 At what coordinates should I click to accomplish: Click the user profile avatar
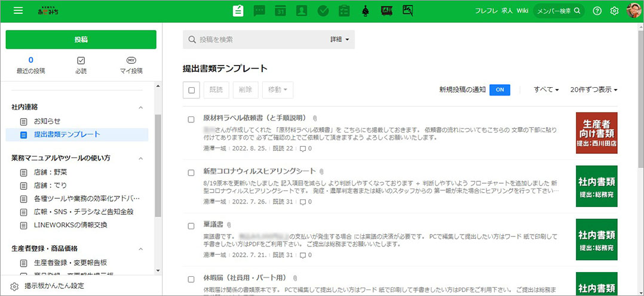tap(633, 11)
